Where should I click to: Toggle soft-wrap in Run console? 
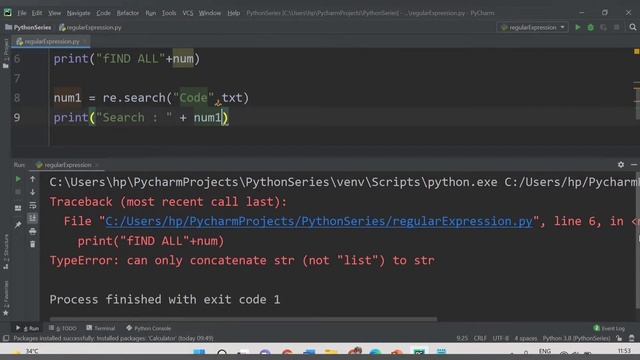tap(33, 205)
